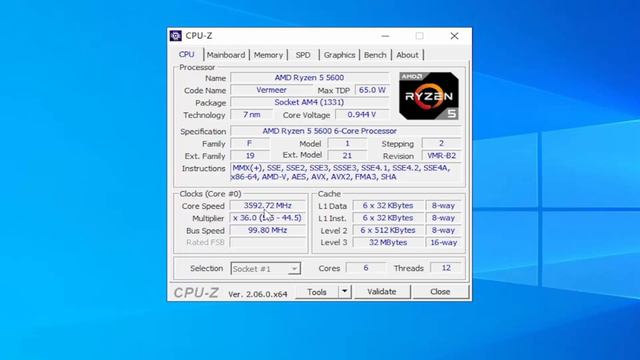Switch to the SPD tab
Viewport: 640px width, 360px height.
click(303, 55)
